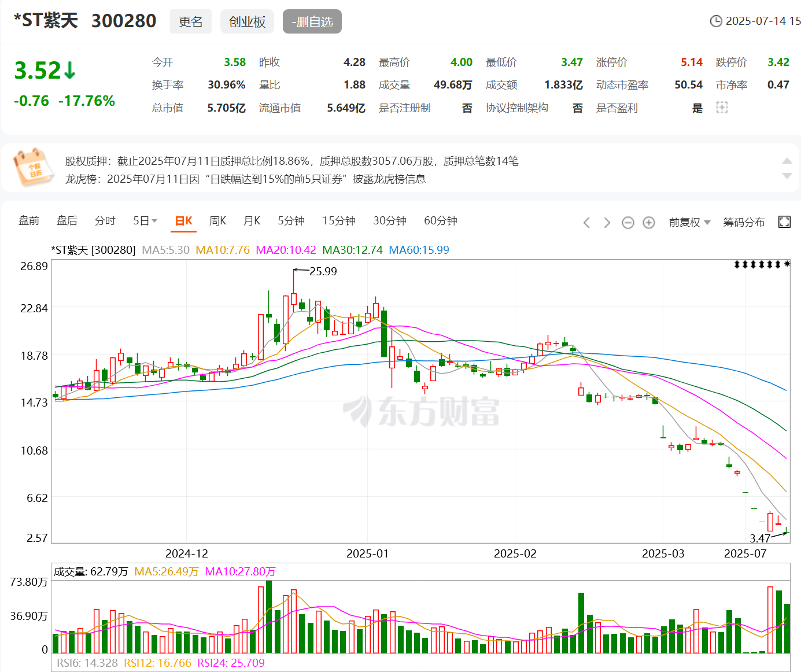This screenshot has height=672, width=801.
Task: Click the MA10:7.76 indicator label
Action: pos(223,250)
